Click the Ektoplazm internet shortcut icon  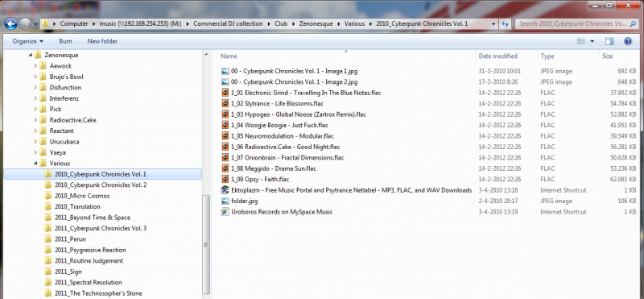click(x=225, y=190)
